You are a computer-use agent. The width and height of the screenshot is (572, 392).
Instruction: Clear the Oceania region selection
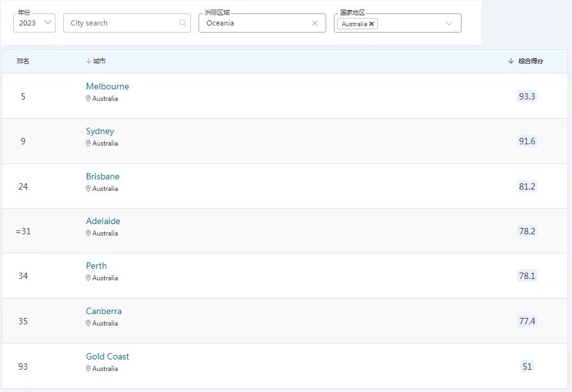(314, 23)
